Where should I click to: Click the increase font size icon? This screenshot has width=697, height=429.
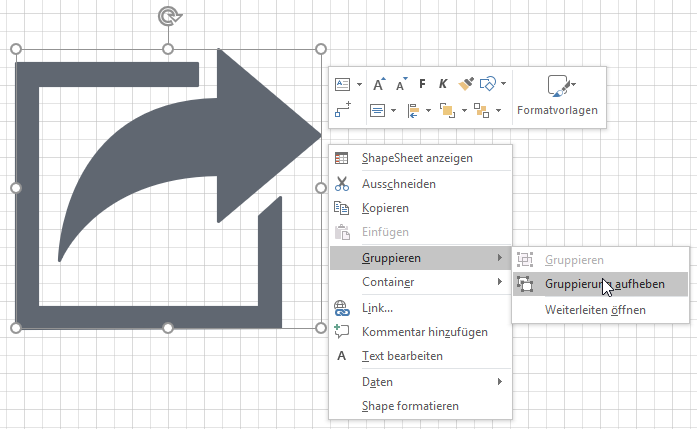(x=379, y=84)
